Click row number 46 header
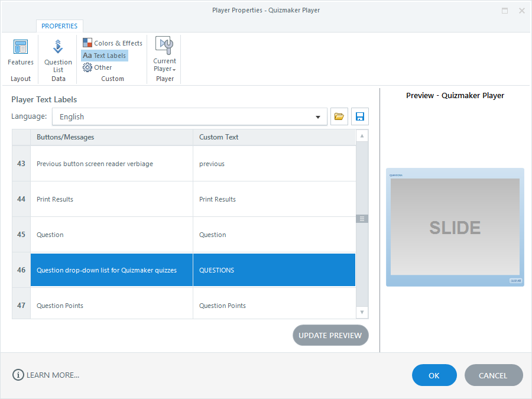The height and width of the screenshot is (399, 532). tap(21, 270)
